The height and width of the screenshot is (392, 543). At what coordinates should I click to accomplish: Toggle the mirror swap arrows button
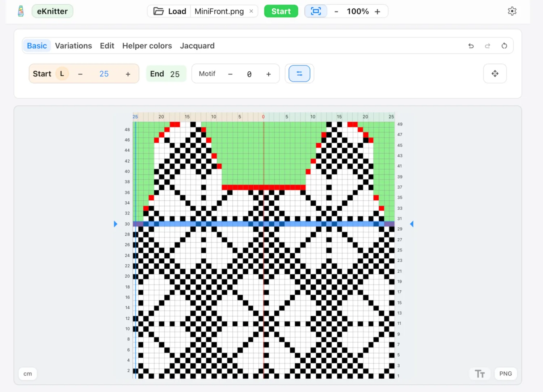299,74
